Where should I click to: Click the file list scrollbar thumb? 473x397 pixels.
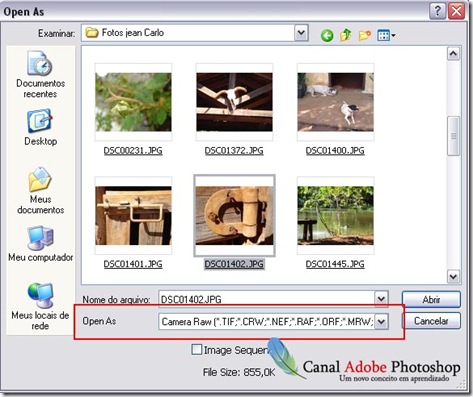(453, 136)
